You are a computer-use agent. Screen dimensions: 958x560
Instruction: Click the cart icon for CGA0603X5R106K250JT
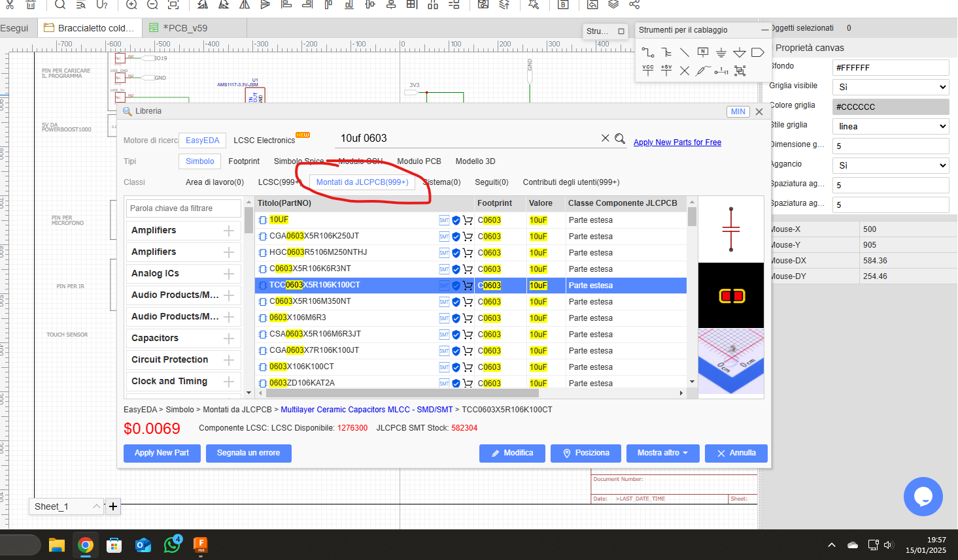pos(468,237)
